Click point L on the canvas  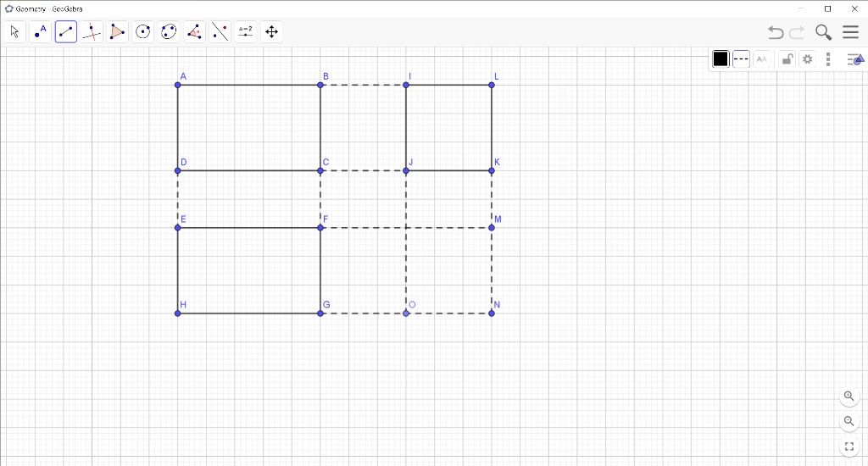[492, 85]
